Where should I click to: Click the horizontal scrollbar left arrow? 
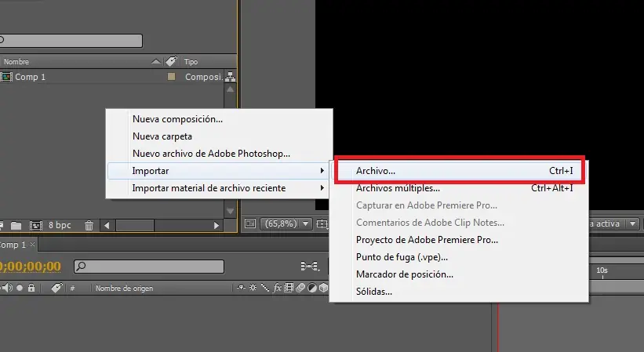(107, 225)
